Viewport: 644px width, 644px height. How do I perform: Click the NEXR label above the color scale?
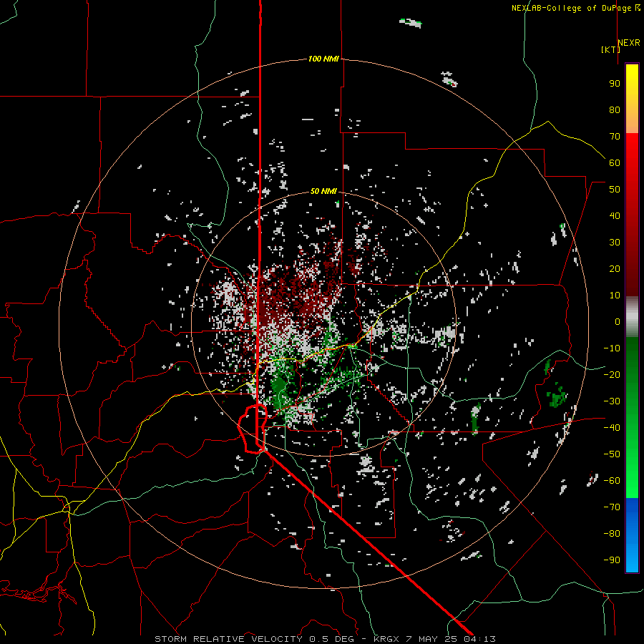[628, 43]
